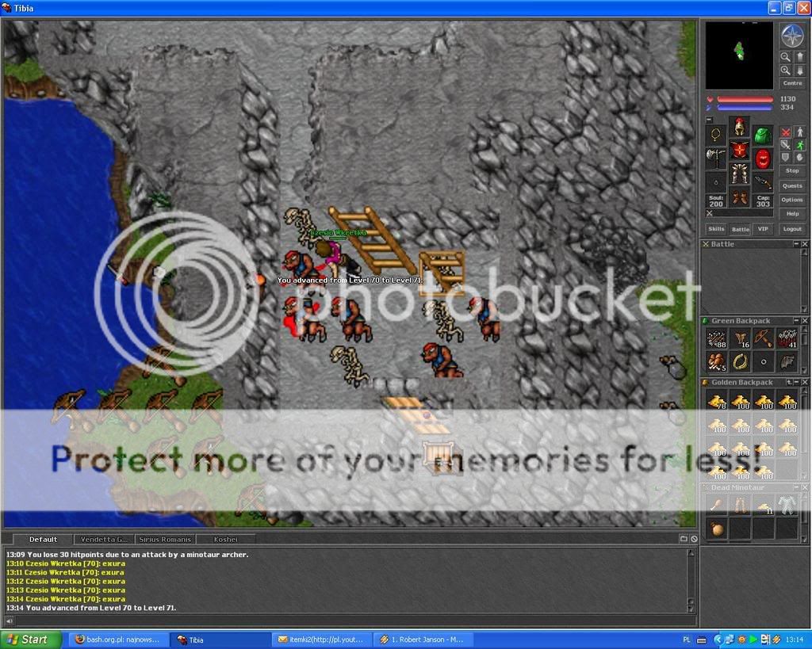Image resolution: width=812 pixels, height=649 pixels.
Task: Click the minimap compass rose
Action: click(792, 36)
